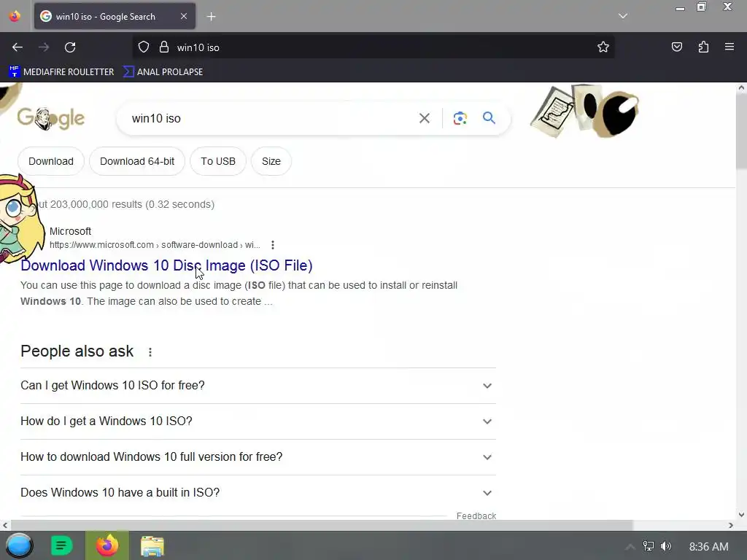Open a new tab with plus
Image resolution: width=747 pixels, height=560 pixels.
[x=211, y=17]
